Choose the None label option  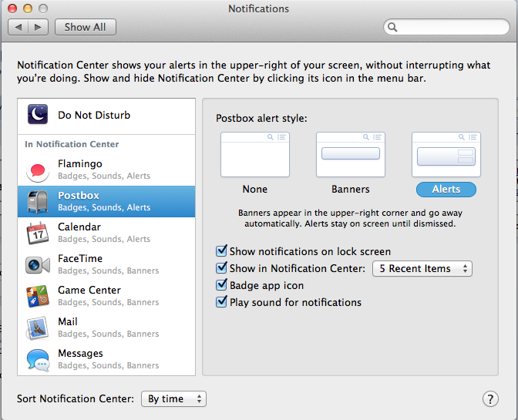click(255, 190)
